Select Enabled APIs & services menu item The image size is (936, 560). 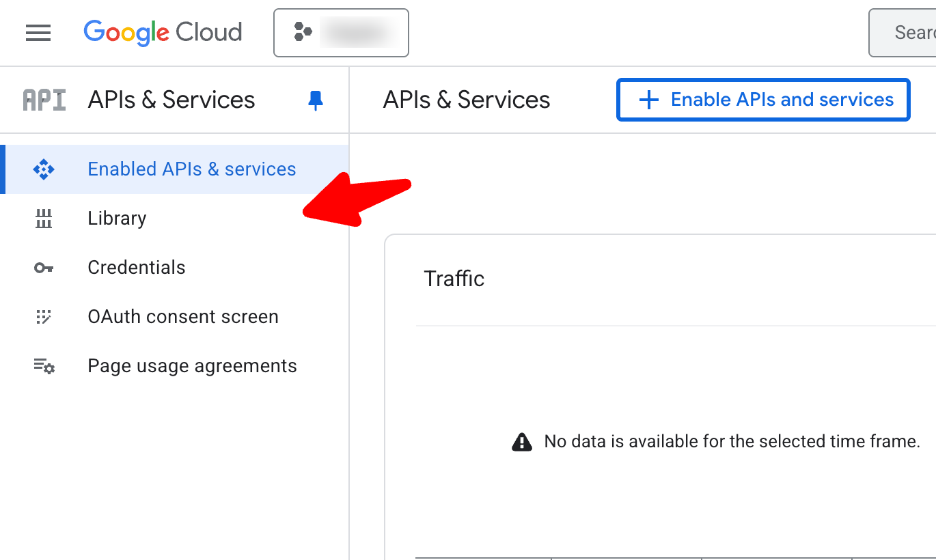(192, 169)
